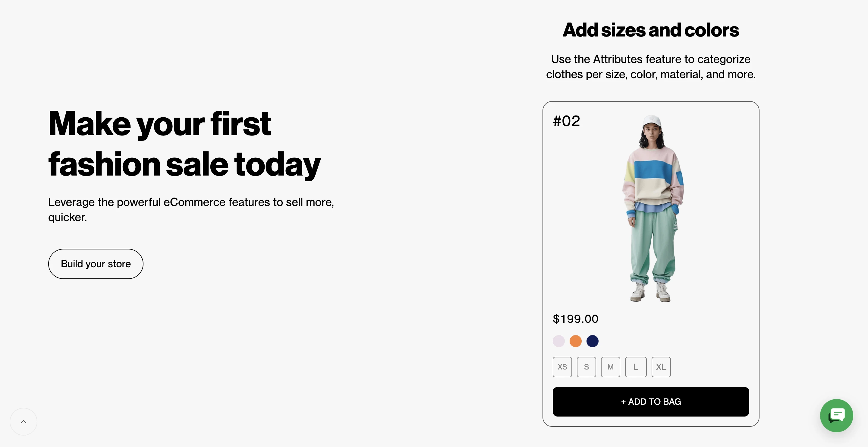Click the + ADD TO BAG button

pyautogui.click(x=651, y=401)
